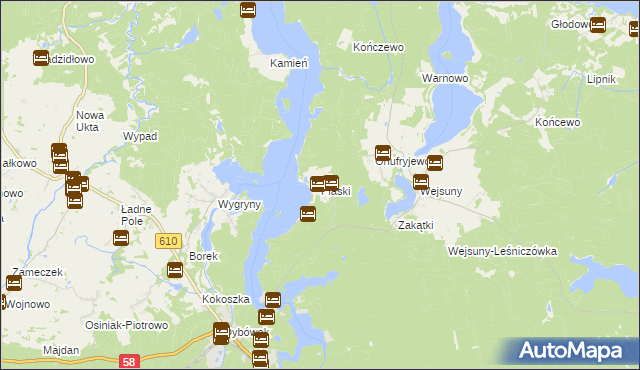Click the red road 58 shield

click(x=129, y=362)
